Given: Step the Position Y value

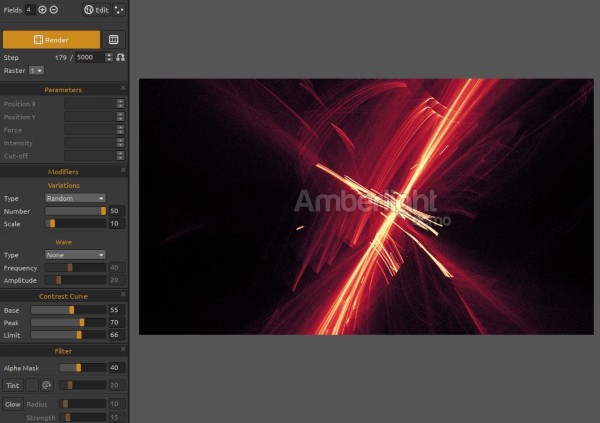Looking at the screenshot, I should (121, 117).
